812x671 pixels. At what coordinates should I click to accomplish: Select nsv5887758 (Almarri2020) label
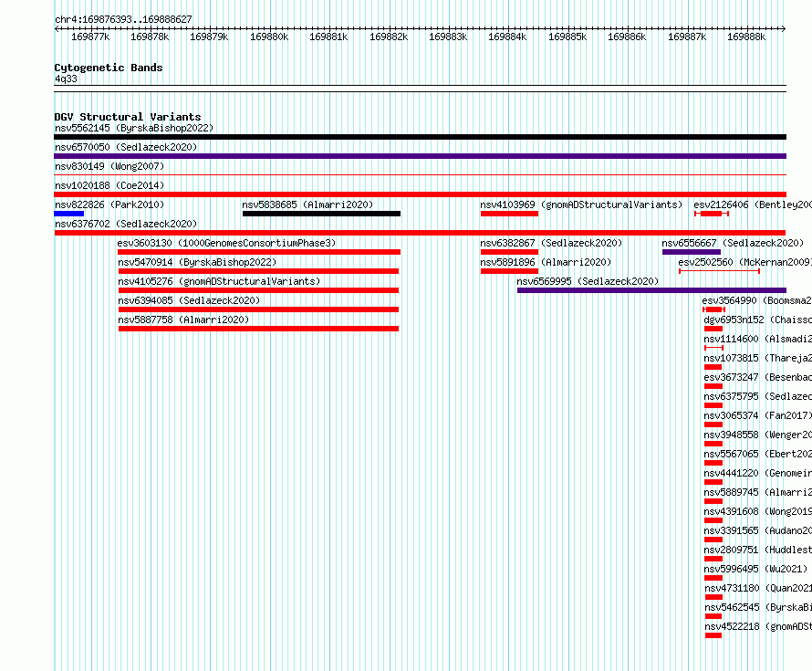click(183, 320)
